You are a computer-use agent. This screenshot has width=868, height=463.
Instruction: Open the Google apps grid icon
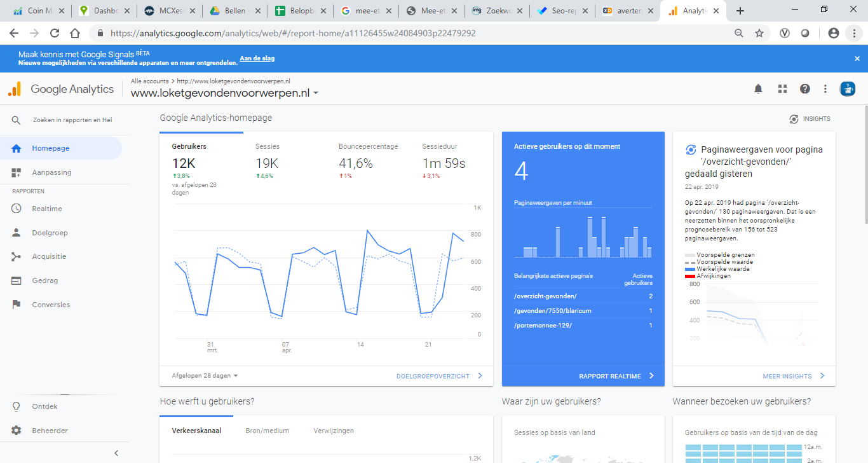(782, 89)
